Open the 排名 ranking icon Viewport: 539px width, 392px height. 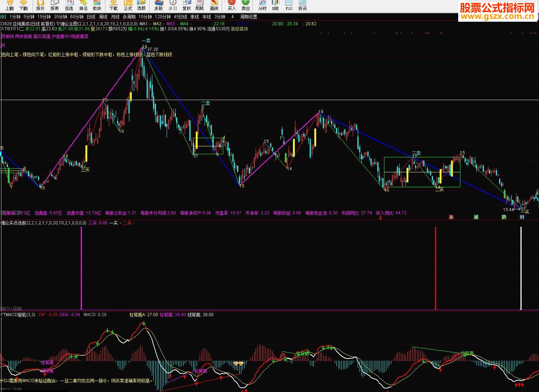point(83,5)
